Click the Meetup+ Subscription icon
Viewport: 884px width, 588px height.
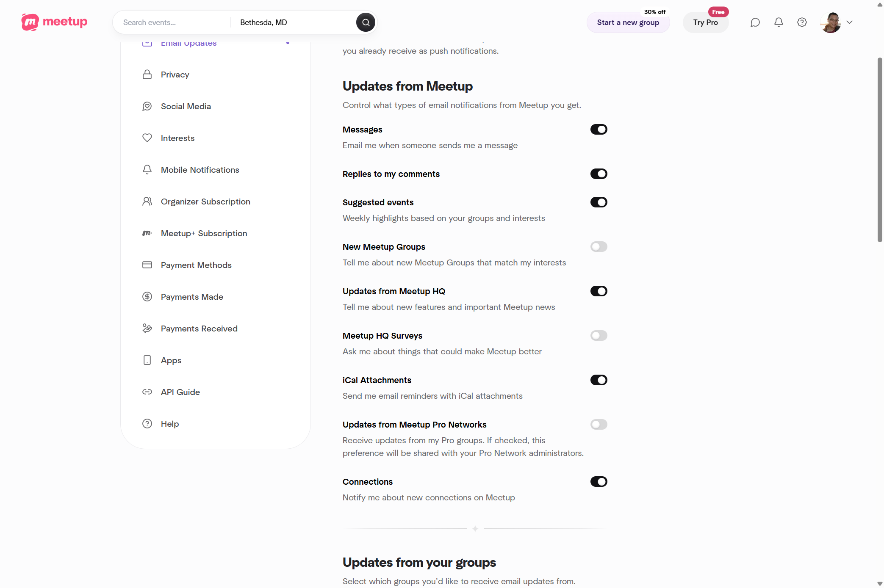[x=147, y=233]
